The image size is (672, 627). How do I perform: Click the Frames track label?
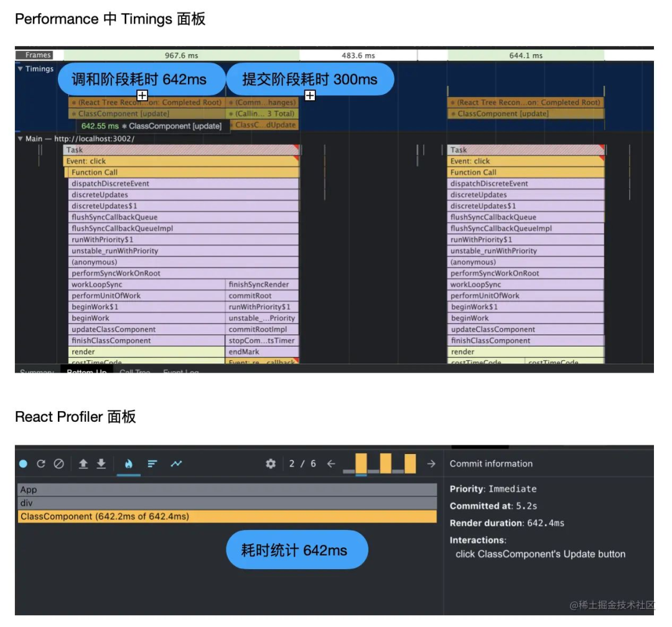tap(34, 55)
